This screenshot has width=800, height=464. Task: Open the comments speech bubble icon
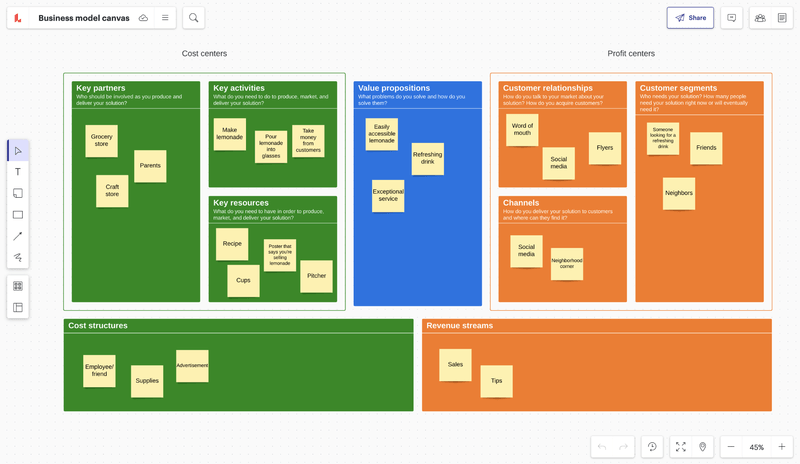[732, 18]
